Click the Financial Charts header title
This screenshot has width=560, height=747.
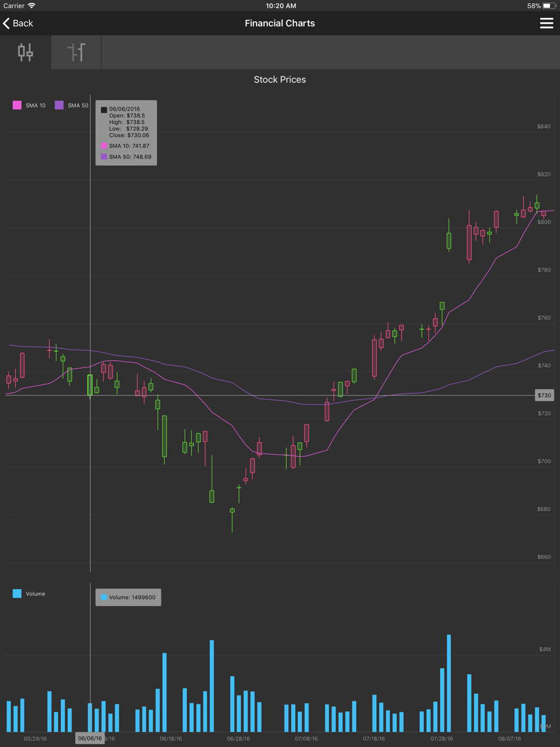(x=280, y=23)
